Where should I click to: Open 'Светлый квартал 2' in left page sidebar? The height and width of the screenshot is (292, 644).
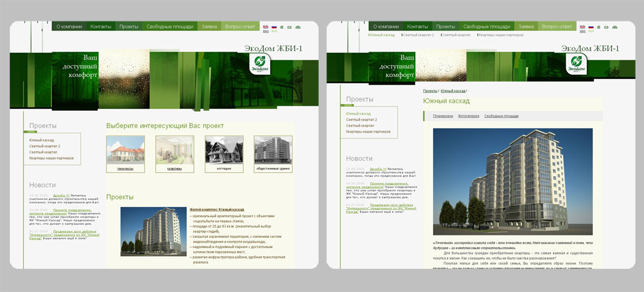point(45,146)
